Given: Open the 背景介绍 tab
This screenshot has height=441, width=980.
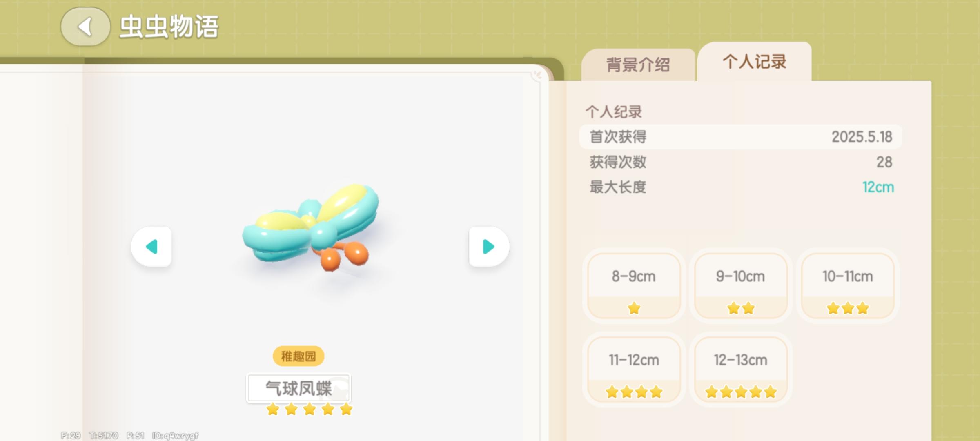Looking at the screenshot, I should 638,65.
